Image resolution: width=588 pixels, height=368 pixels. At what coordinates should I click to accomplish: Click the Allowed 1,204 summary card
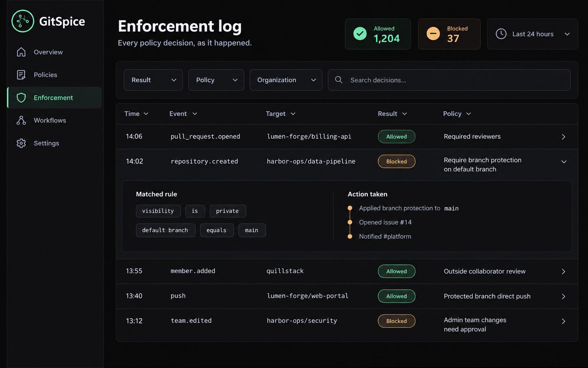tap(378, 34)
